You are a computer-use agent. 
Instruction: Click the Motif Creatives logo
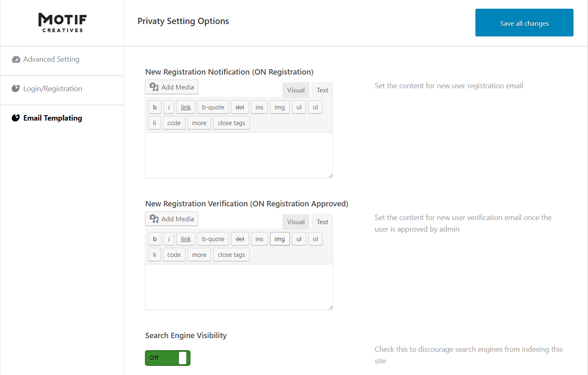coord(63,22)
